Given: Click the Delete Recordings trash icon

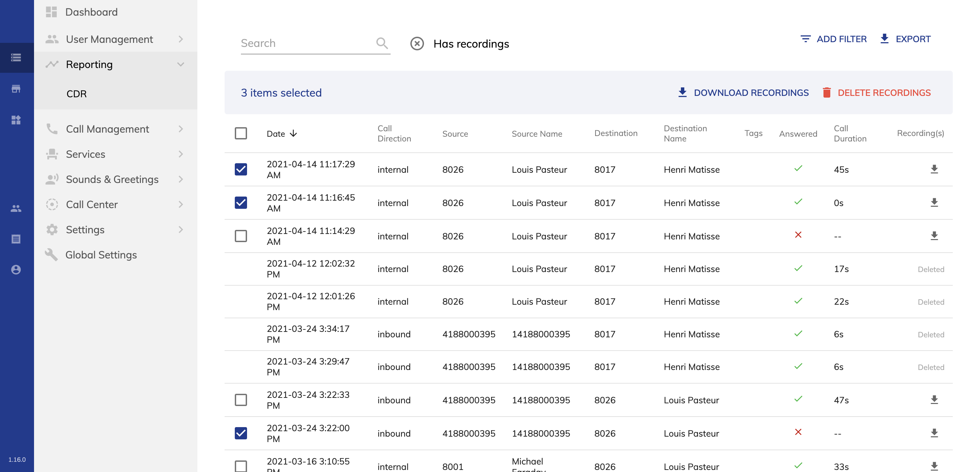Looking at the screenshot, I should click(x=827, y=92).
